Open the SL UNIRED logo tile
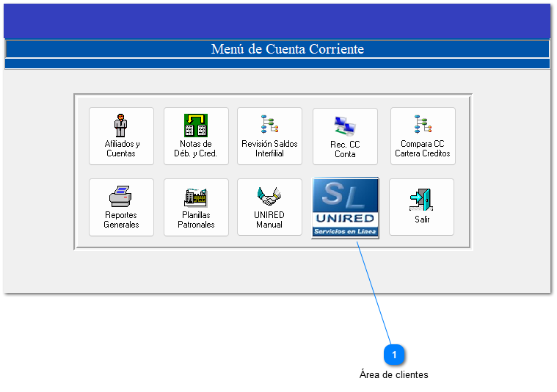 click(x=345, y=202)
